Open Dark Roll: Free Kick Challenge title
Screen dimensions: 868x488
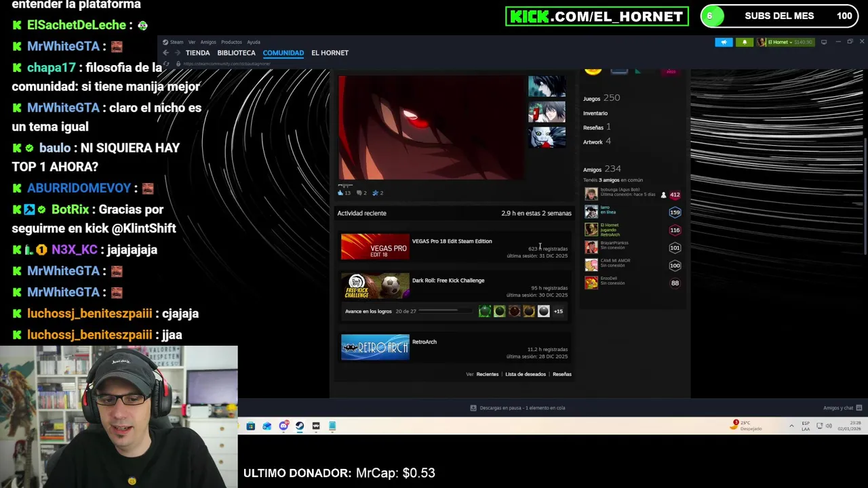click(x=448, y=281)
